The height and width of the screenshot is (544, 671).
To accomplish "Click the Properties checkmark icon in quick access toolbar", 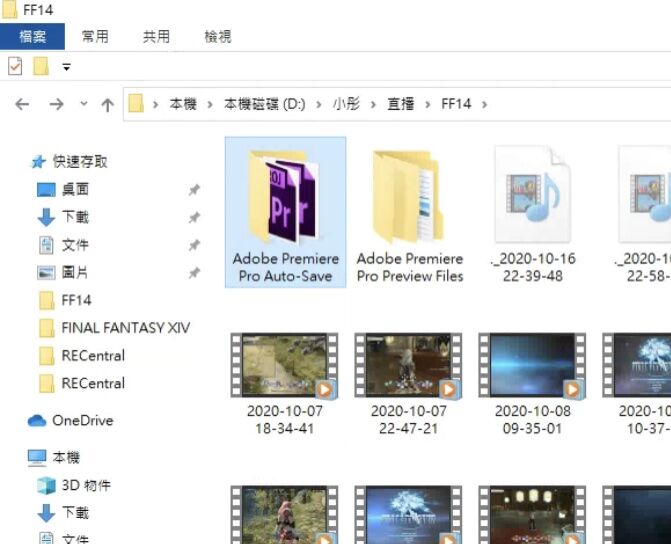I will point(15,66).
